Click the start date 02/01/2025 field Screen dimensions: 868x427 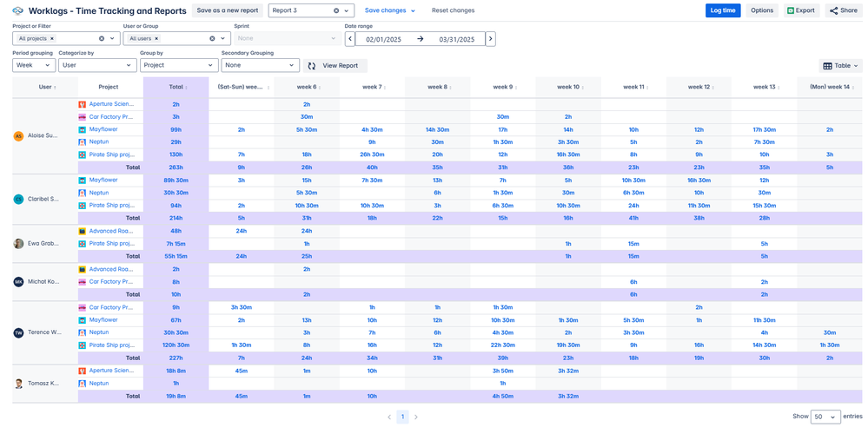[x=383, y=39]
